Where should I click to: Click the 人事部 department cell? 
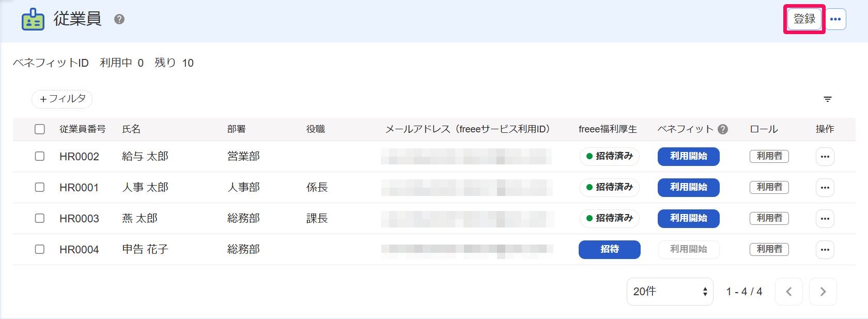coord(243,187)
